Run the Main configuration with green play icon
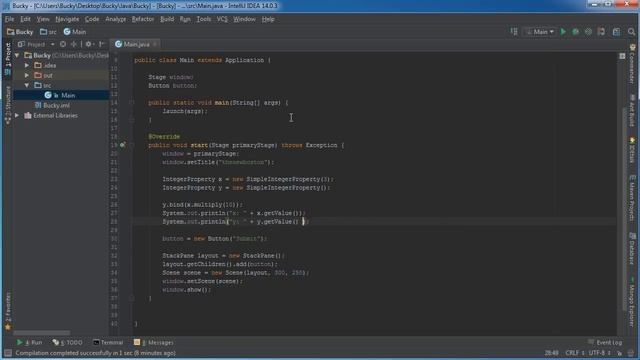 point(563,31)
